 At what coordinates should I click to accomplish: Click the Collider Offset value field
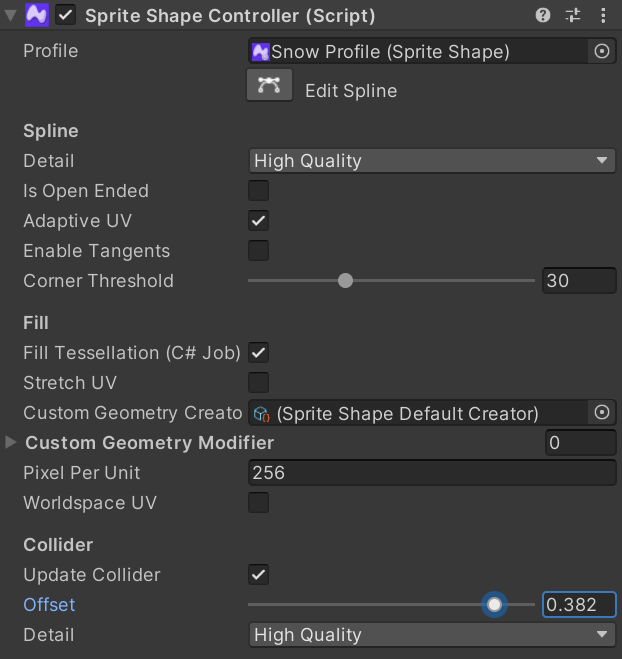click(579, 605)
